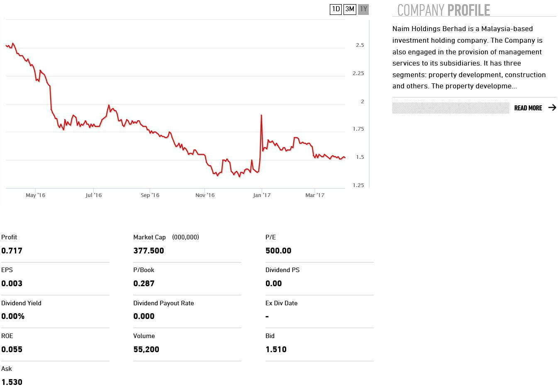Click the READ MORE link
560x392 pixels.
tap(528, 108)
